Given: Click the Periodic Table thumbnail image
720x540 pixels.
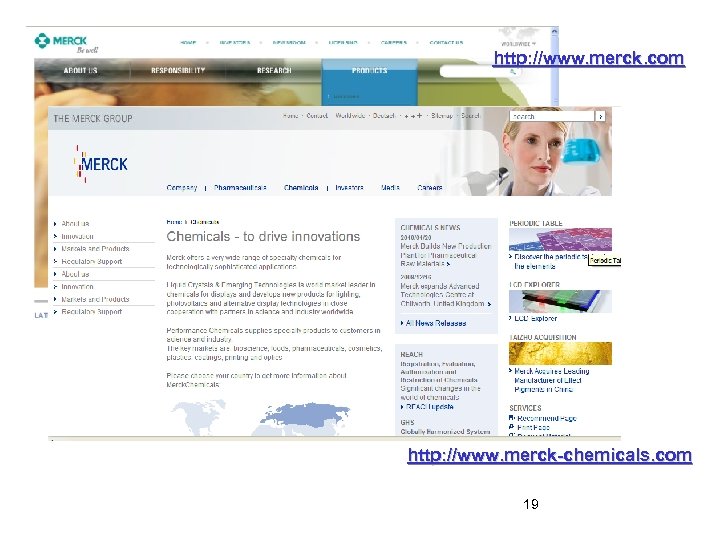Looking at the screenshot, I should pyautogui.click(x=560, y=239).
